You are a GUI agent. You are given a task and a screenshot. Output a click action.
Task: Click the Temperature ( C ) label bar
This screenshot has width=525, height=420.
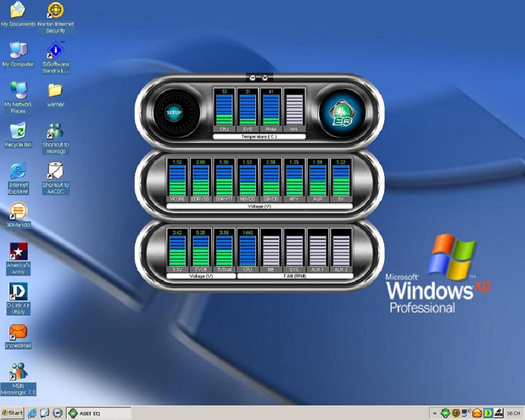[259, 136]
